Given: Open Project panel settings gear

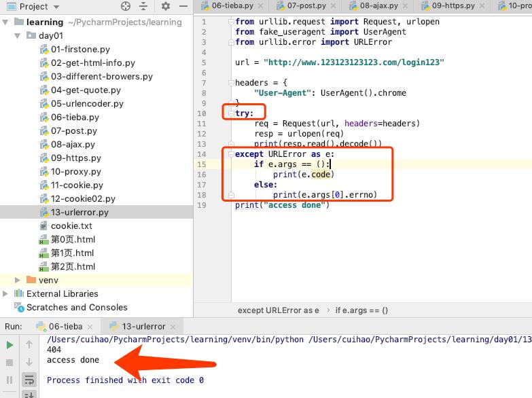Looking at the screenshot, I should pyautogui.click(x=166, y=6).
